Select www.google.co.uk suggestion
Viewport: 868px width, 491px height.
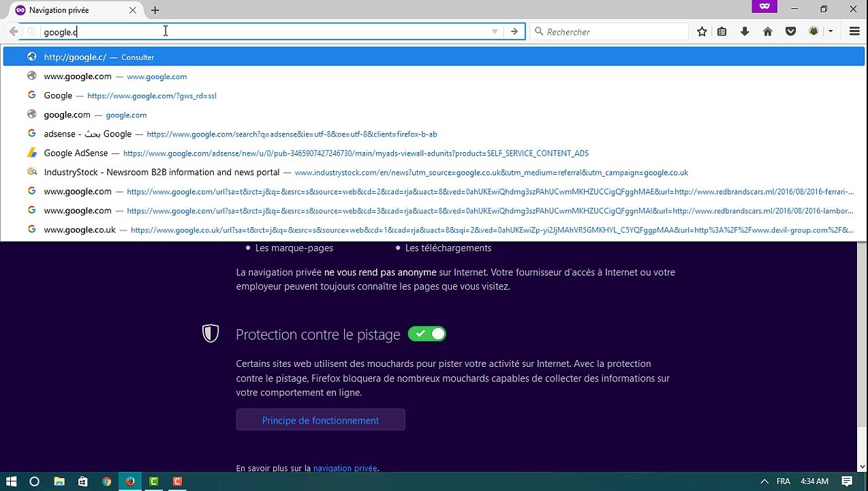pyautogui.click(x=434, y=229)
